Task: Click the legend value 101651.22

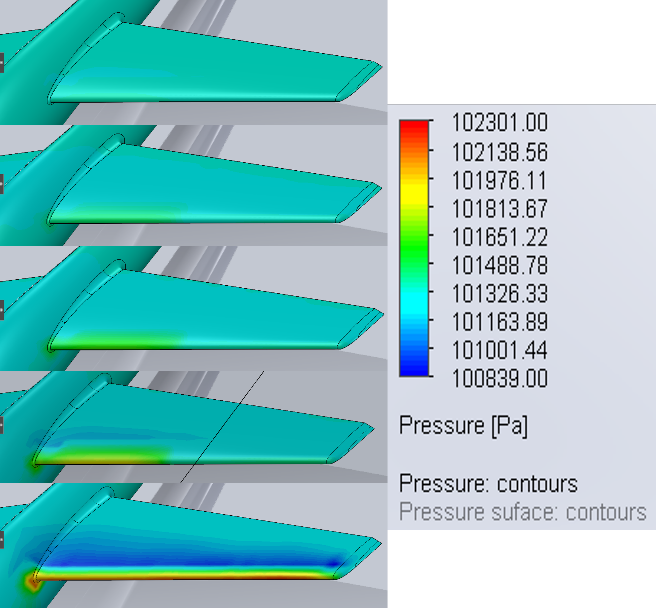Action: tap(499, 237)
